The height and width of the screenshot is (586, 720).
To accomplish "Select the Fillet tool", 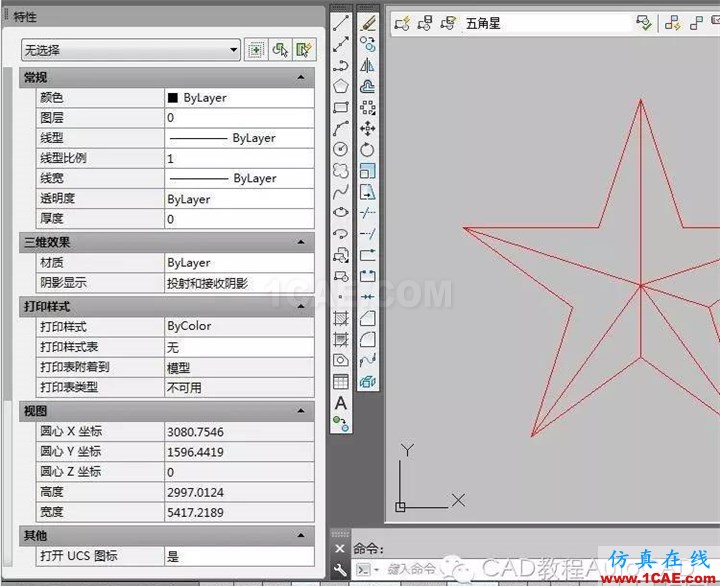I will pos(368,339).
